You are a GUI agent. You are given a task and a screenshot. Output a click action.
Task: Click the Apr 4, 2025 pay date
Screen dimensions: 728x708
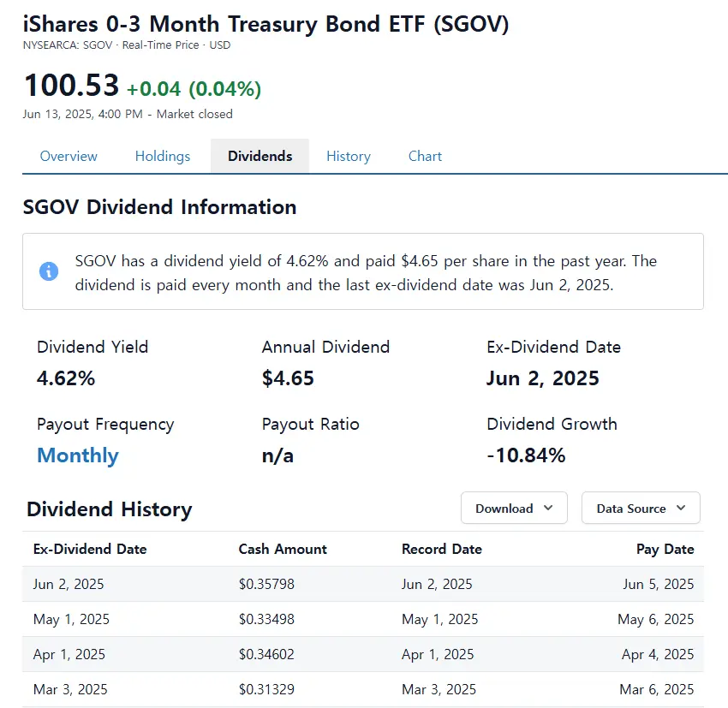[x=658, y=655]
